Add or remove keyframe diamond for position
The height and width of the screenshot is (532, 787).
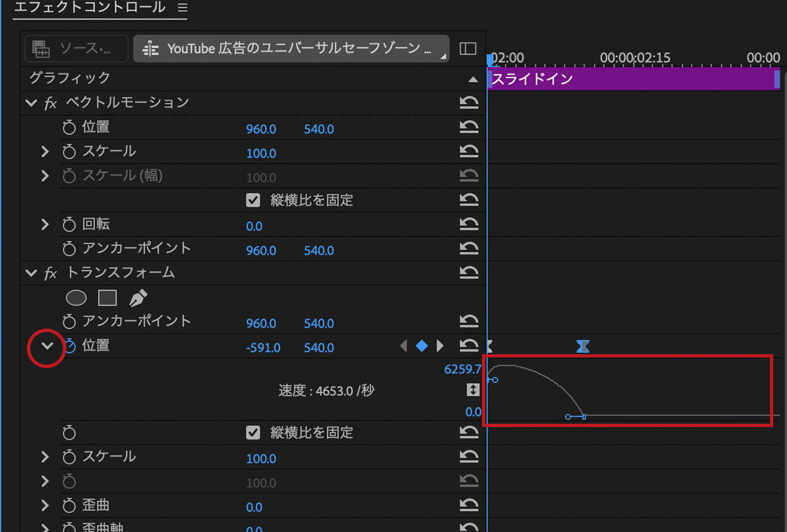(x=422, y=346)
